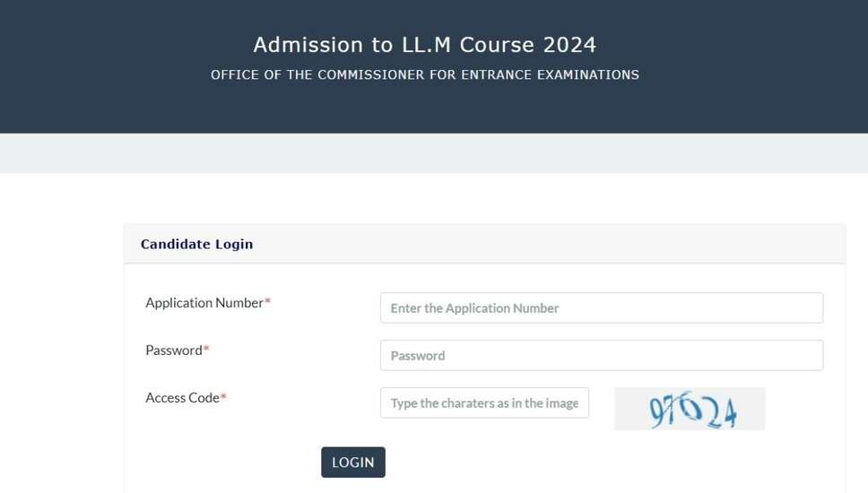Image resolution: width=868 pixels, height=493 pixels.
Task: Click the word "Candidate" in the panel header
Action: point(176,244)
